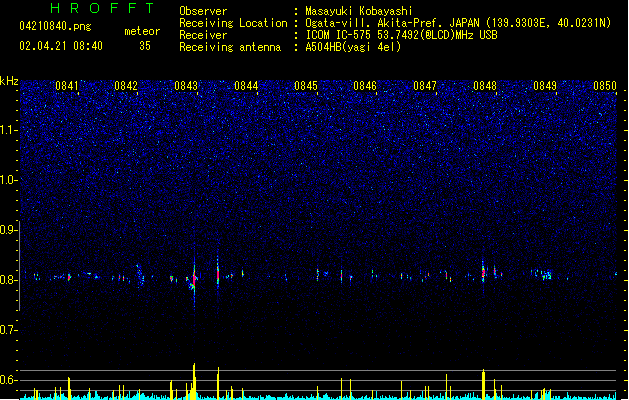629x400 pixels.
Task: Click the kHz axis unit label
Action: [x=9, y=81]
